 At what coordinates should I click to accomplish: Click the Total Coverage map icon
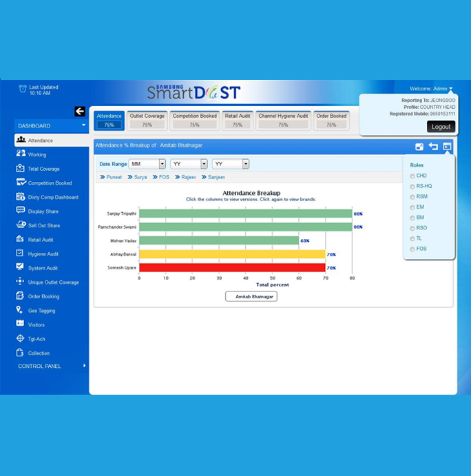point(21,168)
